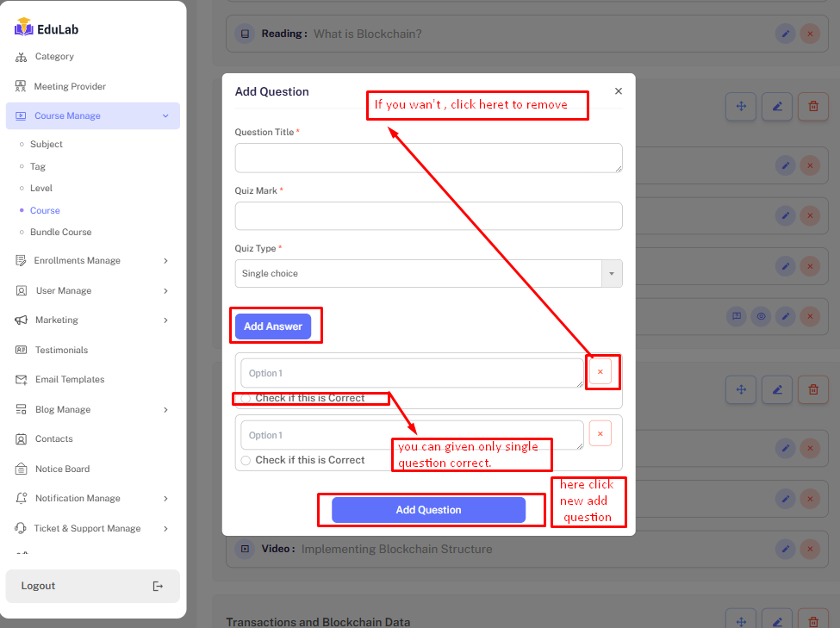Mark first option as correct answer

click(x=246, y=398)
